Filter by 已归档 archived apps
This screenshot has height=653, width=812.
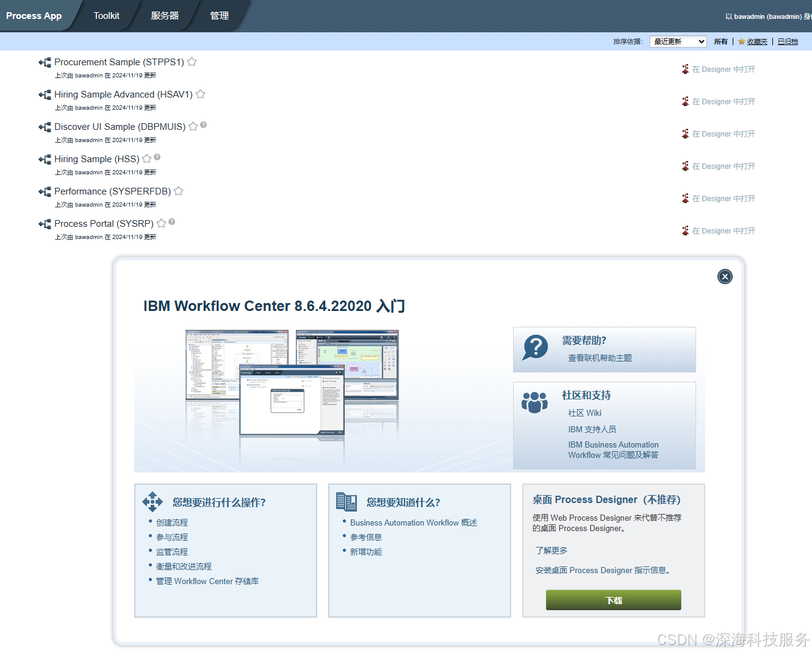click(x=788, y=41)
